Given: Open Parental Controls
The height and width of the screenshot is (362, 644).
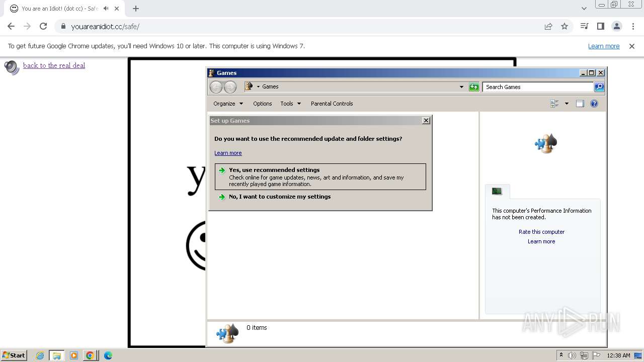Looking at the screenshot, I should click(332, 104).
